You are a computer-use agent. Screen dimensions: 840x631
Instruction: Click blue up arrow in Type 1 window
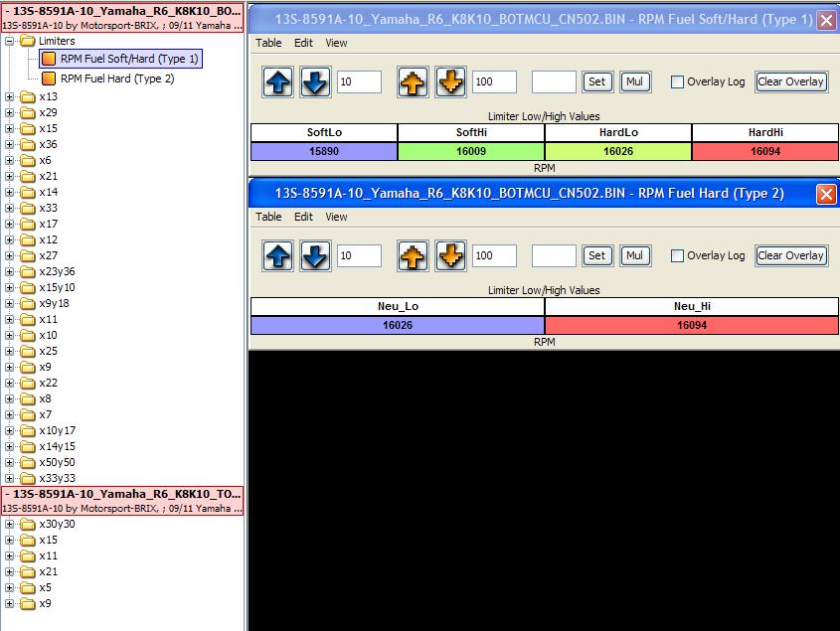click(279, 82)
